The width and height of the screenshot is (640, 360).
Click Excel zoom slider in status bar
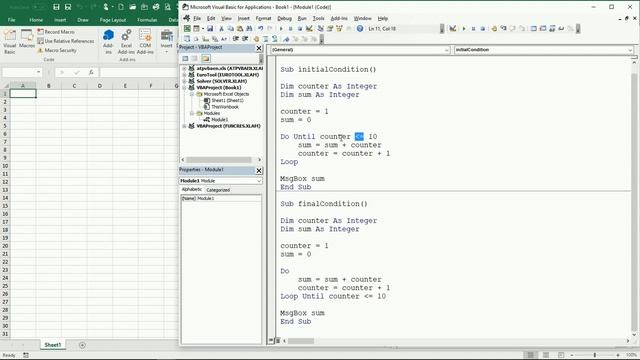pyautogui.click(x=595, y=355)
